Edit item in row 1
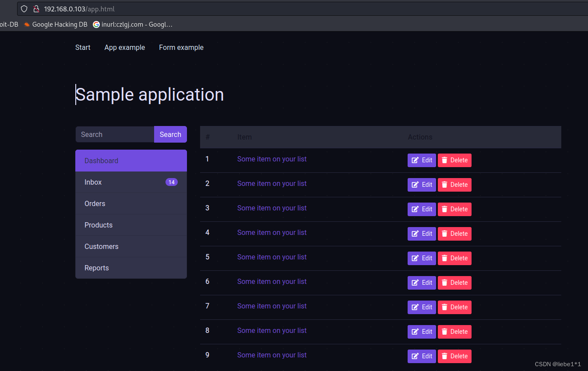Viewport: 588px width, 371px height. tap(422, 160)
